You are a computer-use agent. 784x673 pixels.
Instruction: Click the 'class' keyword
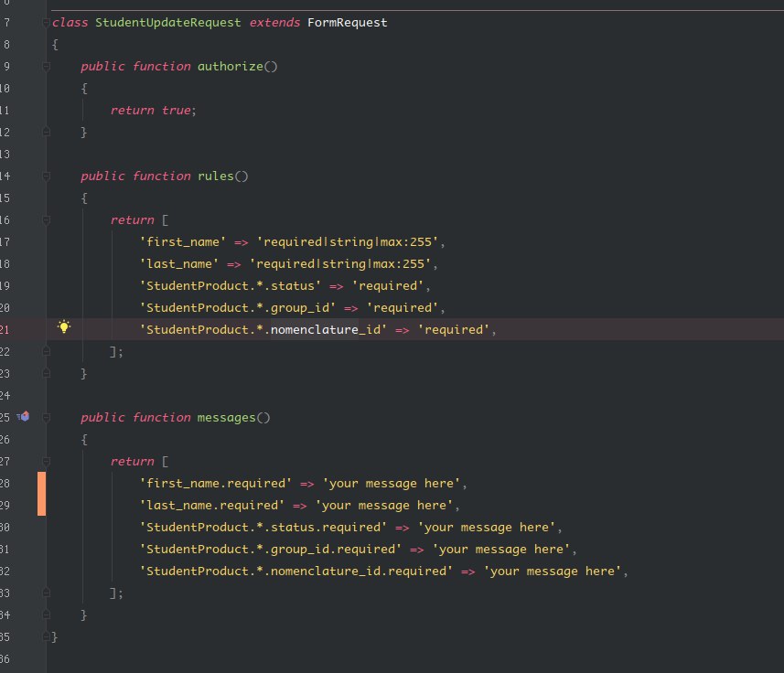(x=70, y=23)
